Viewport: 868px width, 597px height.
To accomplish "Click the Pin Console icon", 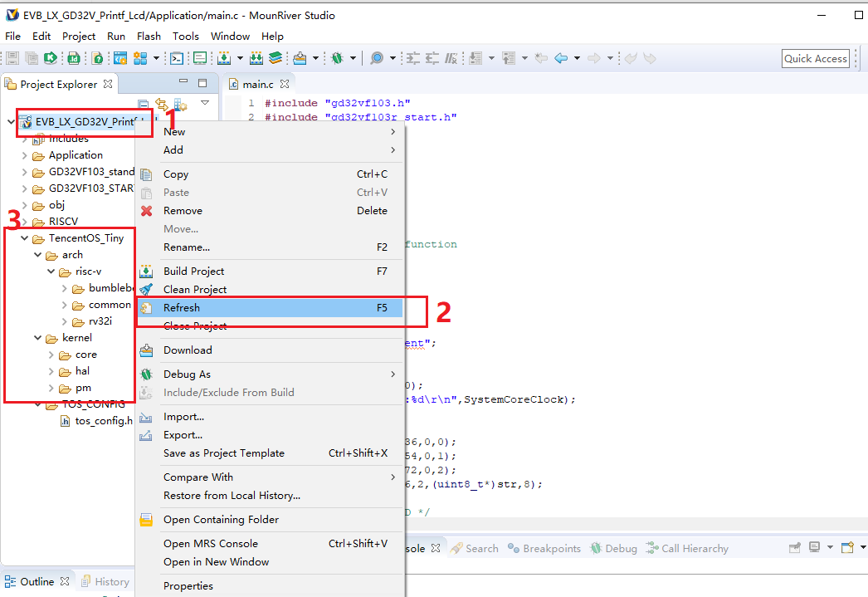I will tap(795, 548).
